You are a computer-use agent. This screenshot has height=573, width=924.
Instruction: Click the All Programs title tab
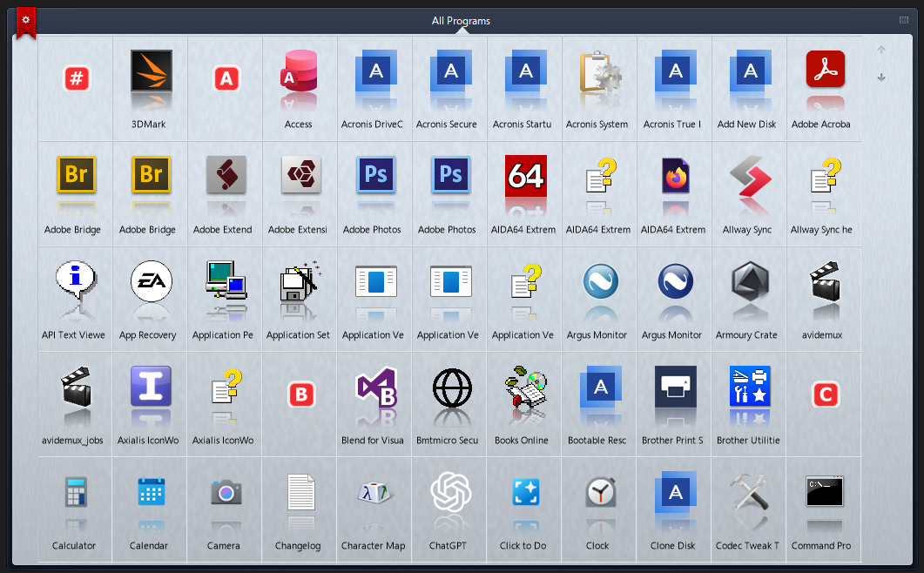[461, 20]
